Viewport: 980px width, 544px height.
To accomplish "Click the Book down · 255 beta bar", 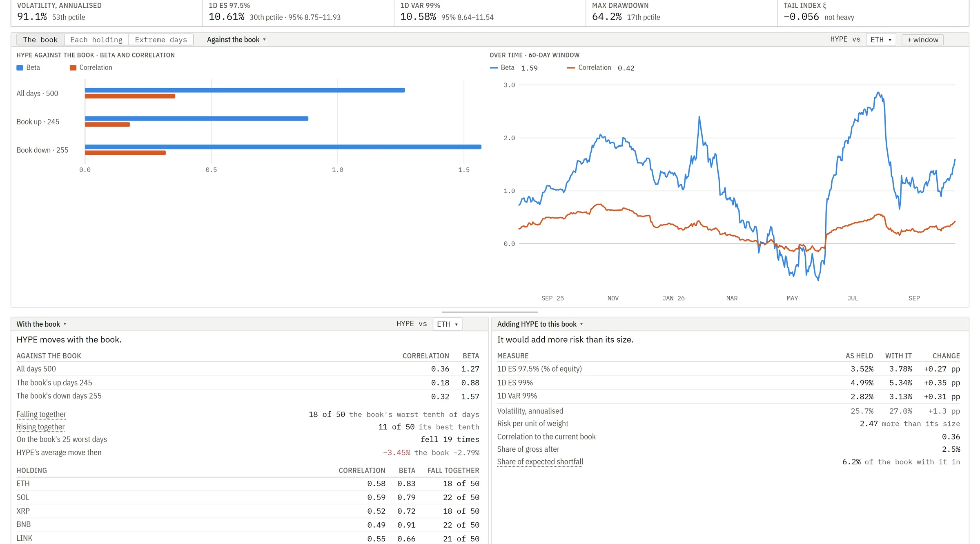I will (283, 147).
